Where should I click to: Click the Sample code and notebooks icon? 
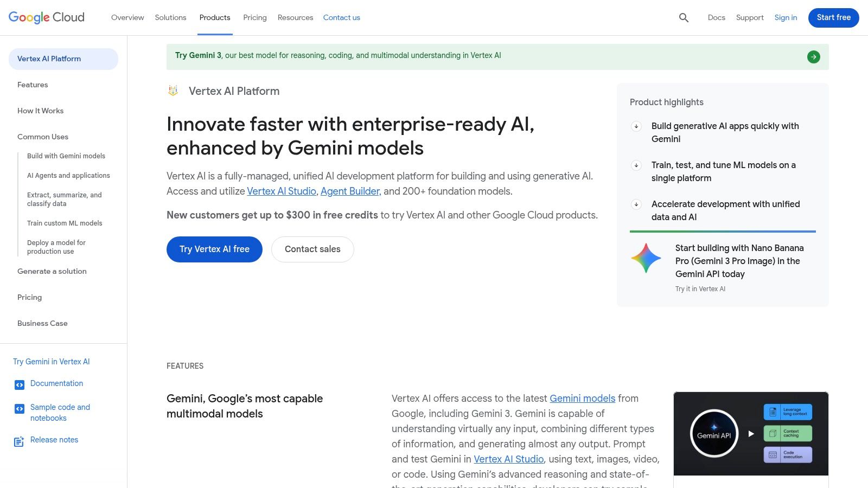(20, 409)
